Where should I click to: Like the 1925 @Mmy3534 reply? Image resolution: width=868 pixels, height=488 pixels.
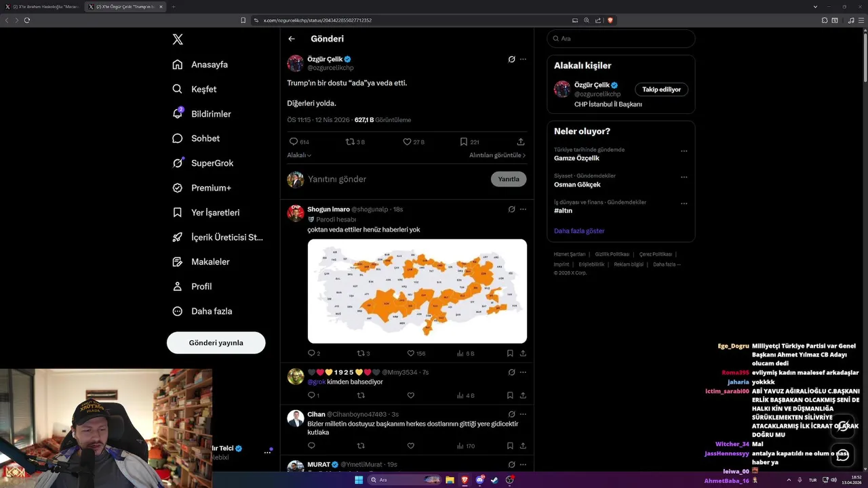[410, 395]
